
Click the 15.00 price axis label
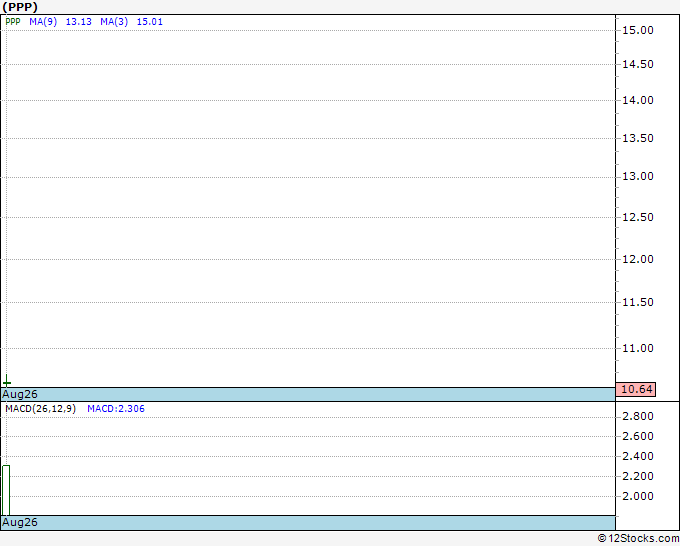(x=638, y=30)
